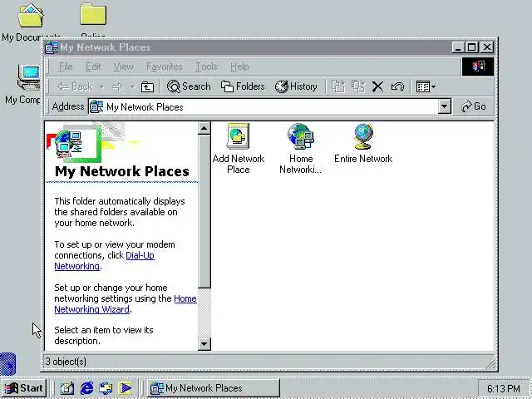The image size is (532, 399).
Task: Open the Views dropdown button
Action: (426, 86)
